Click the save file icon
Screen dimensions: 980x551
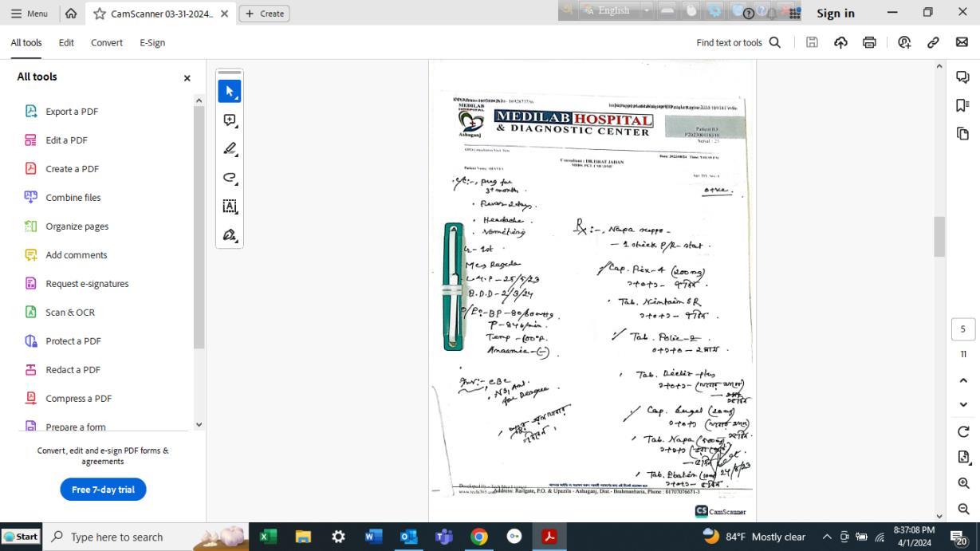[812, 42]
